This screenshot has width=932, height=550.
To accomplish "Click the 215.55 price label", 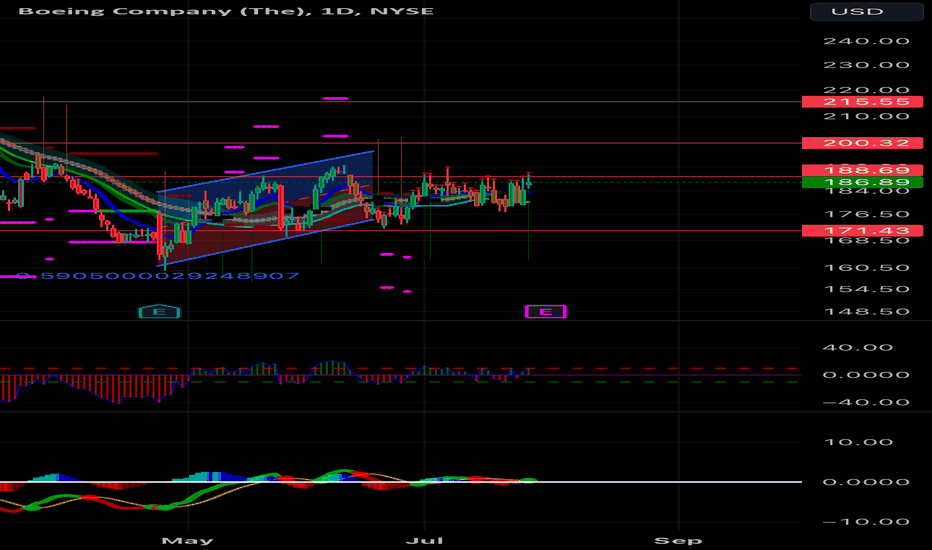I will [x=862, y=102].
